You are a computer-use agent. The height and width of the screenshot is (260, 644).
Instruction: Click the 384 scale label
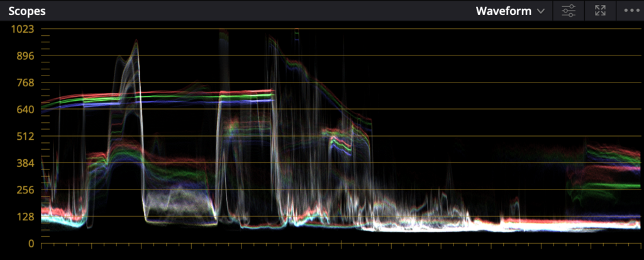click(x=25, y=163)
